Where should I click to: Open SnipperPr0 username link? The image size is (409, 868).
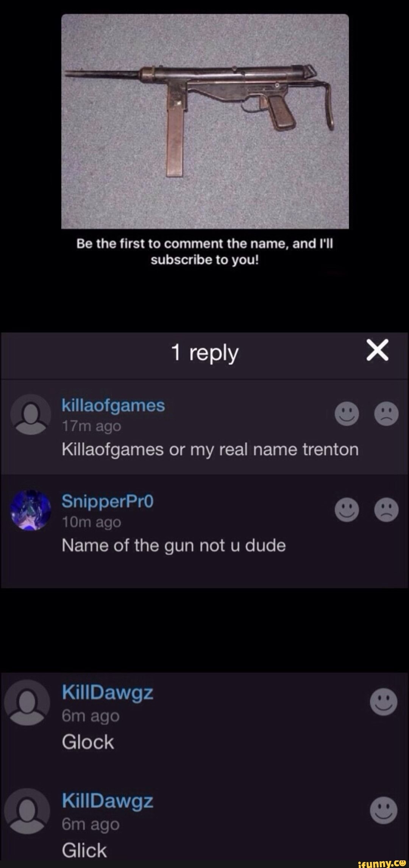pyautogui.click(x=108, y=501)
